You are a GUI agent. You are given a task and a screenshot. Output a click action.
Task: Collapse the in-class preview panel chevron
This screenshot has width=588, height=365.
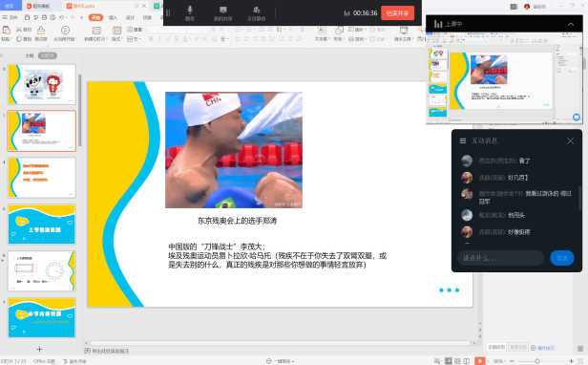pyautogui.click(x=571, y=24)
